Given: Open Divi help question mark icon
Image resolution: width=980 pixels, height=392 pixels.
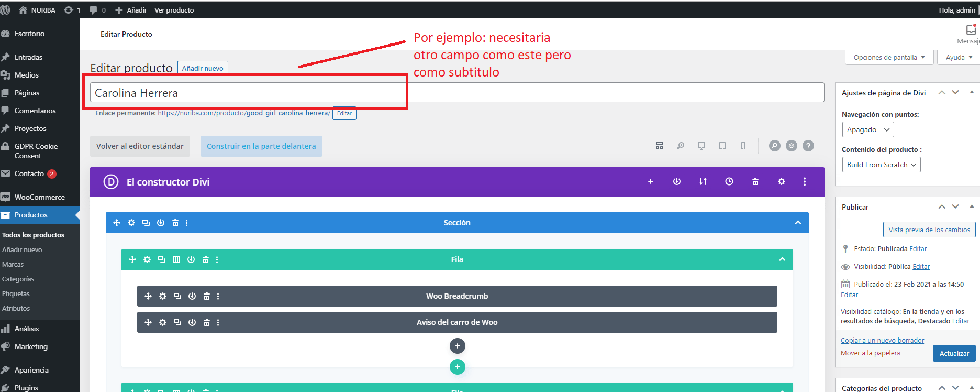Looking at the screenshot, I should [x=808, y=146].
